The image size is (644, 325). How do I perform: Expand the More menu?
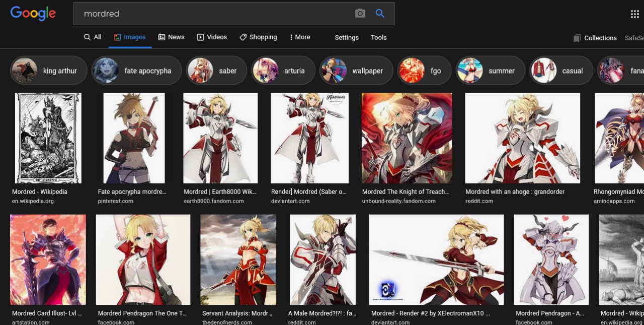[x=300, y=37]
